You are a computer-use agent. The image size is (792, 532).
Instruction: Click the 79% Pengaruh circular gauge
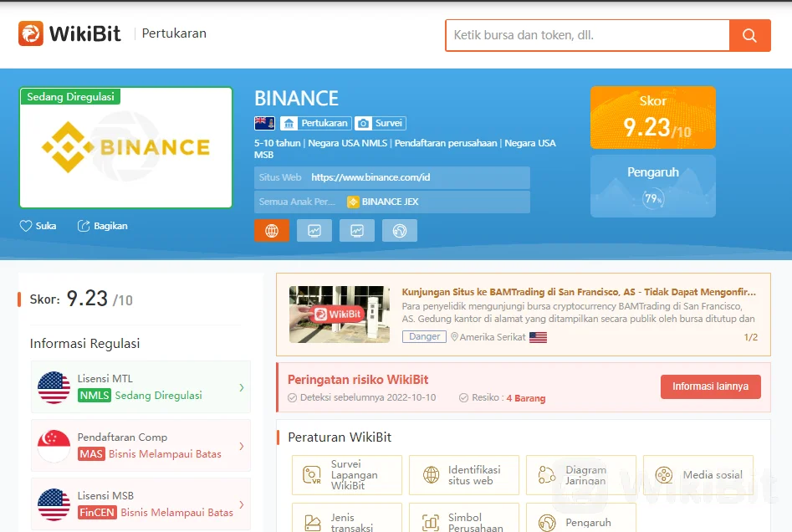pos(653,198)
